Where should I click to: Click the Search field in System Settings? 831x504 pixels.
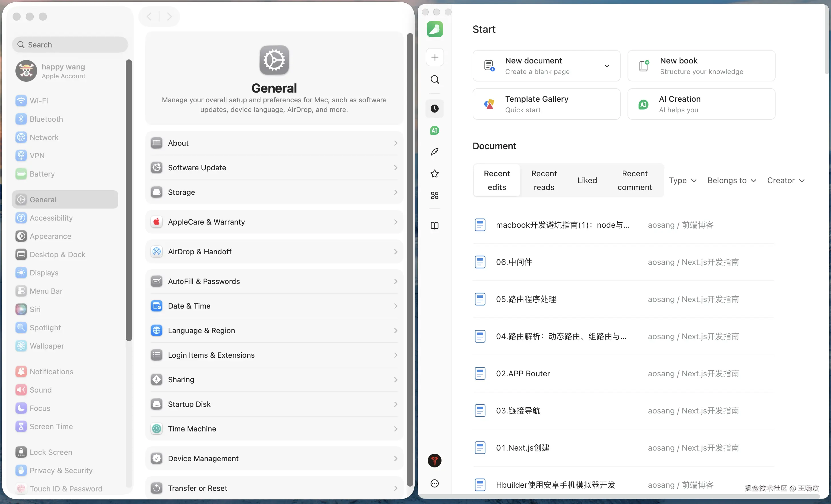(x=69, y=44)
